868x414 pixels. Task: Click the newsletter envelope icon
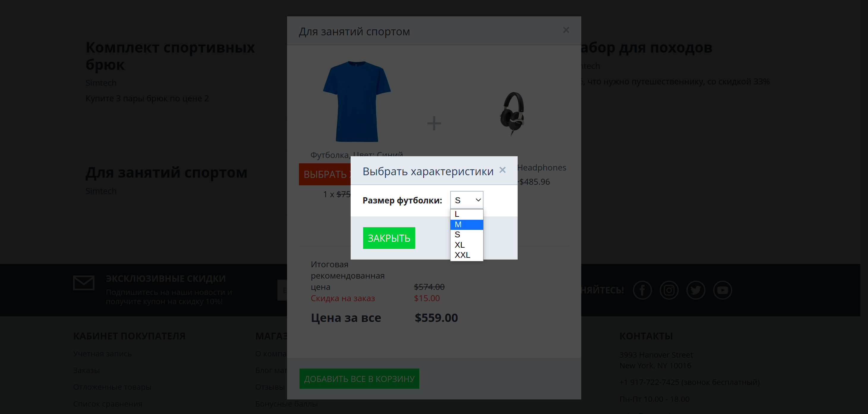[84, 283]
